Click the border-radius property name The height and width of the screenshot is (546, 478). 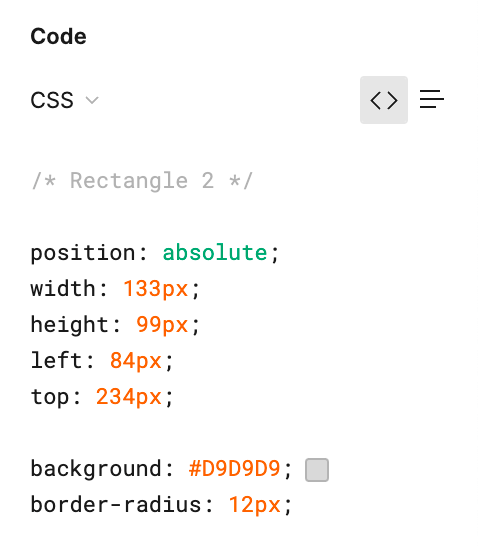pyautogui.click(x=116, y=505)
